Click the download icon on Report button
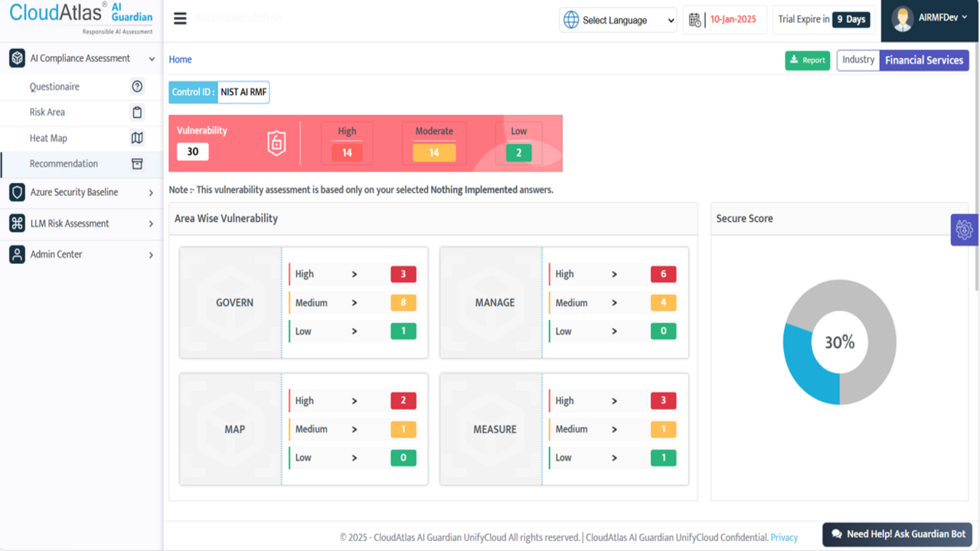Screen dimensions: 980x551 [795, 60]
